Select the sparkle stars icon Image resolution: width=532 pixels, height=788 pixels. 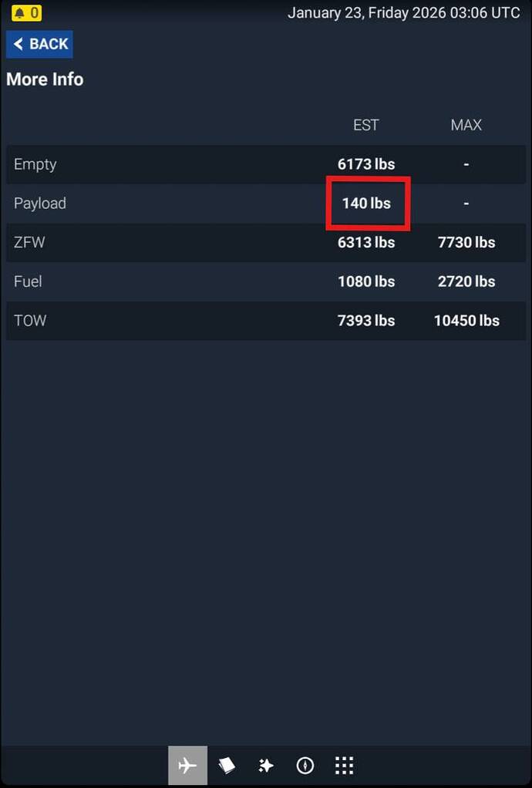(x=266, y=766)
